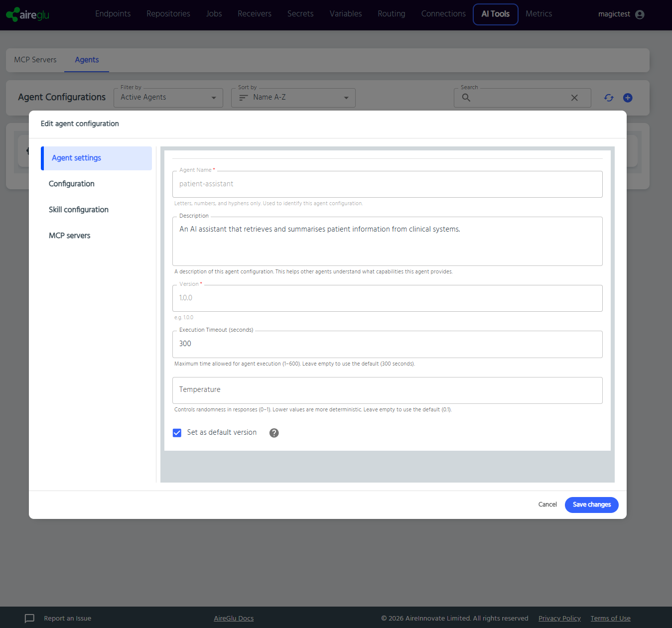The height and width of the screenshot is (628, 672).
Task: Click the AireGlu logo
Action: 28,14
